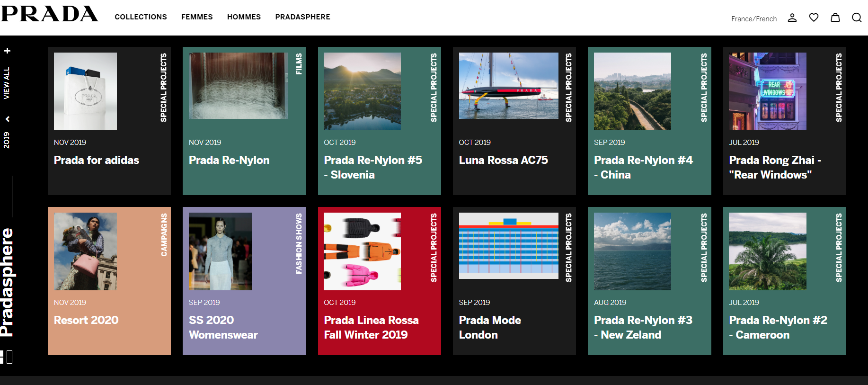The image size is (868, 385).
Task: Open the Femmes menu
Action: [x=197, y=17]
